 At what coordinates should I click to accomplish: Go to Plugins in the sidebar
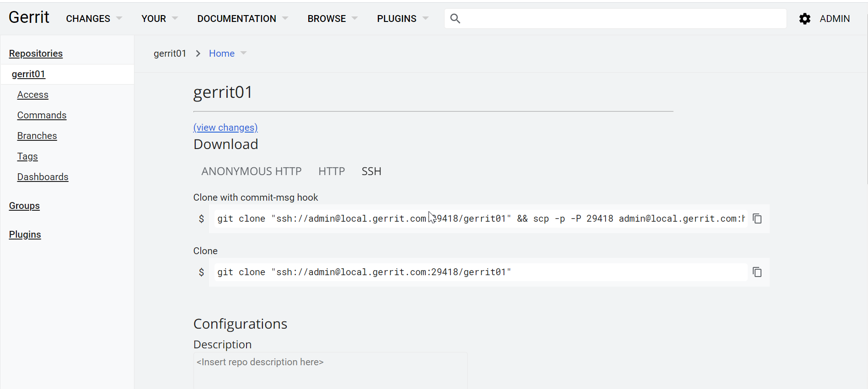point(25,234)
